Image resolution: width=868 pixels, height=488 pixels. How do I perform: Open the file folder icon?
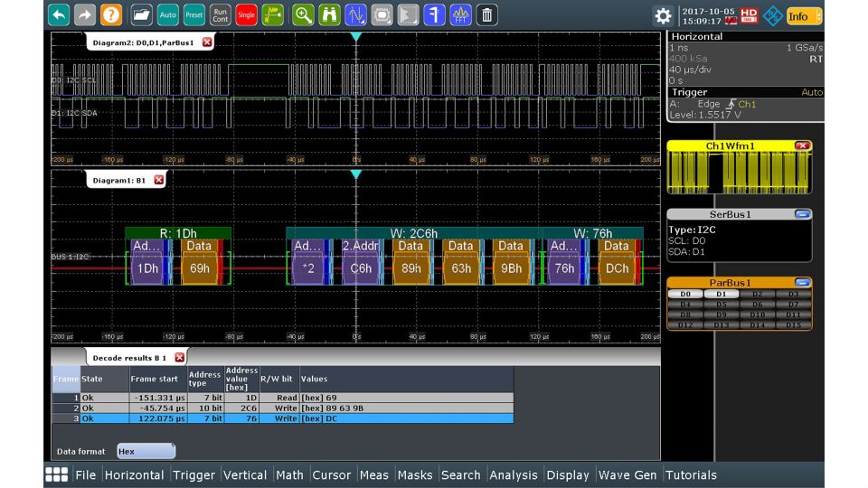coord(141,15)
